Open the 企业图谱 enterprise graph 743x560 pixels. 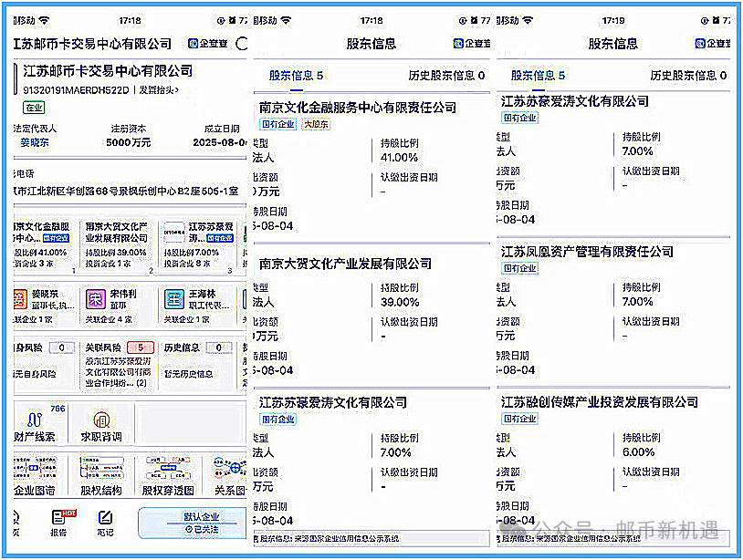pyautogui.click(x=35, y=476)
